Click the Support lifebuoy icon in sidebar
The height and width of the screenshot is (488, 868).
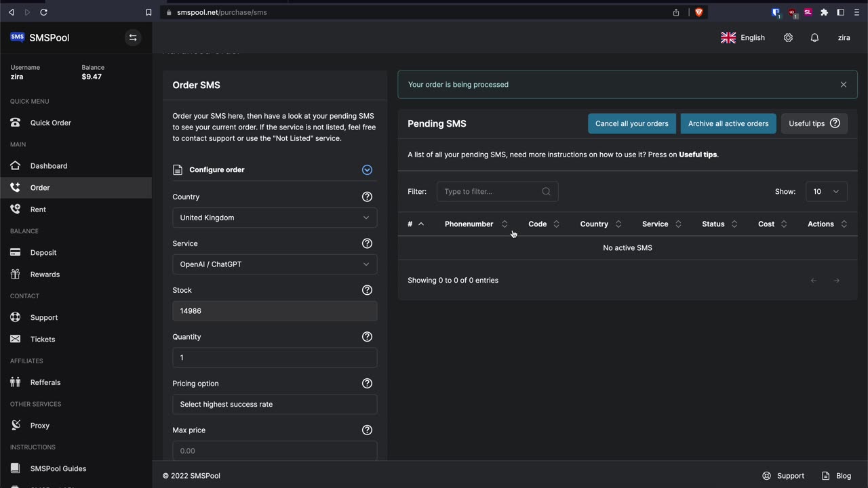[16, 317]
